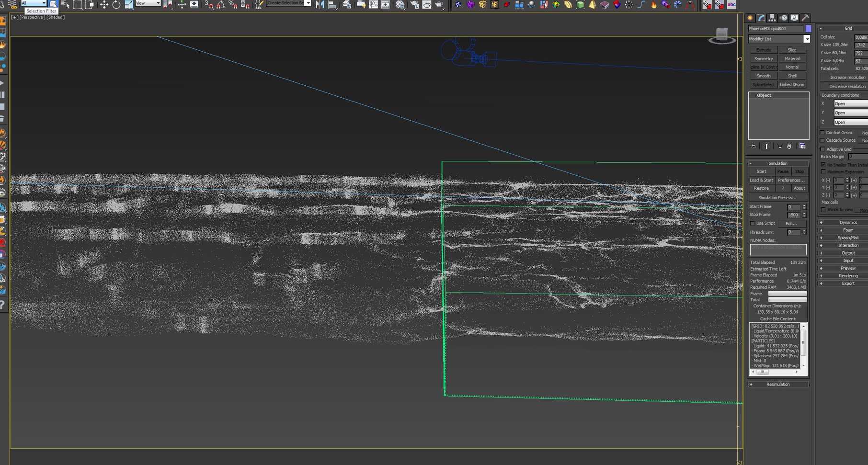Open the Display command panel tab

point(794,18)
